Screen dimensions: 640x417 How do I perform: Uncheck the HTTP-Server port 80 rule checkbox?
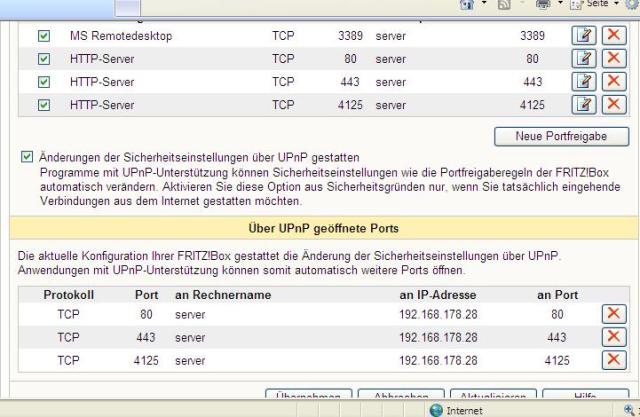click(x=44, y=59)
